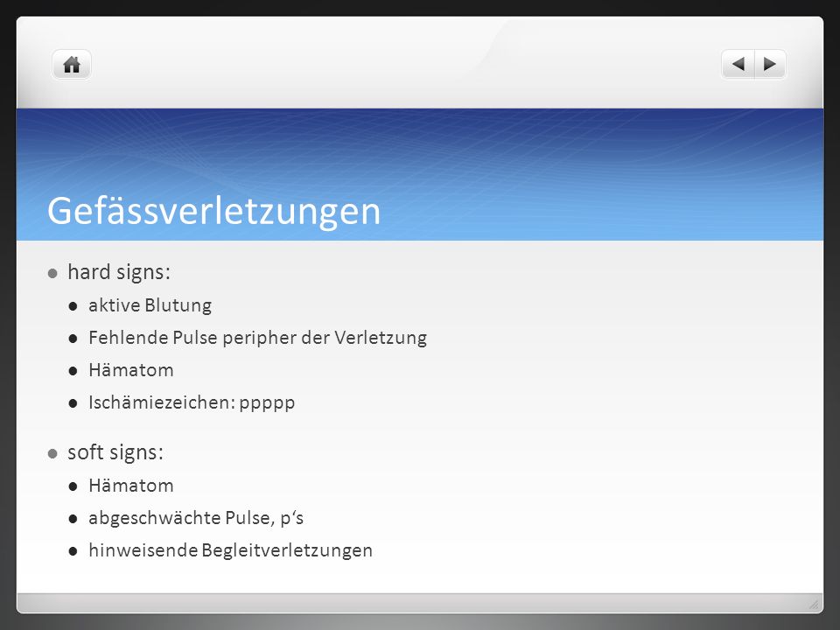The image size is (840, 630).
Task: Click the 'abgeschwächte Pulse, p's' bullet
Action: point(196,518)
